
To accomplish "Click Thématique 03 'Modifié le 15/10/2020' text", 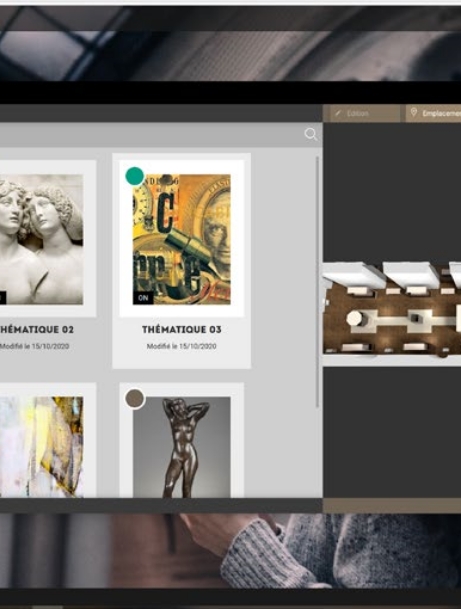I will (x=182, y=346).
